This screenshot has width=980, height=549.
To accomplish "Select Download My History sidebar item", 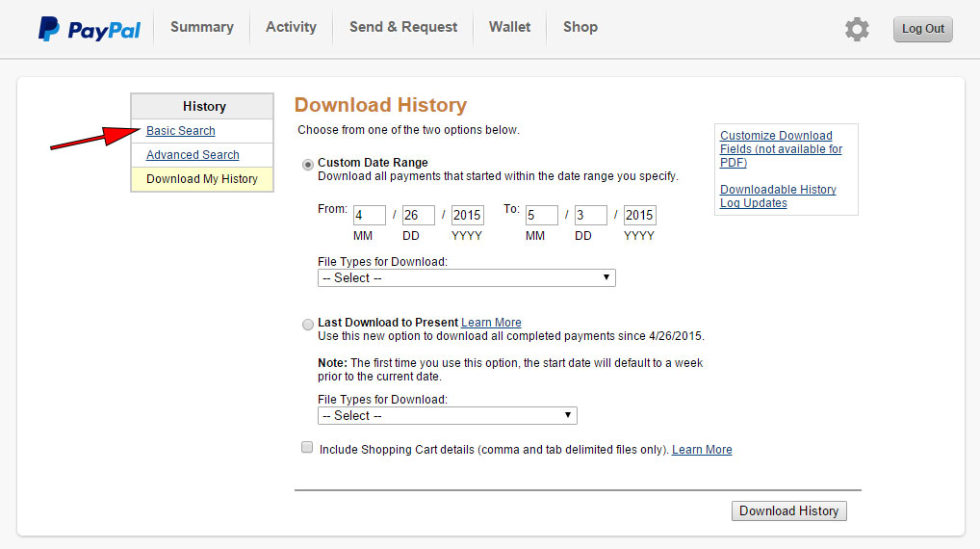I will click(202, 179).
